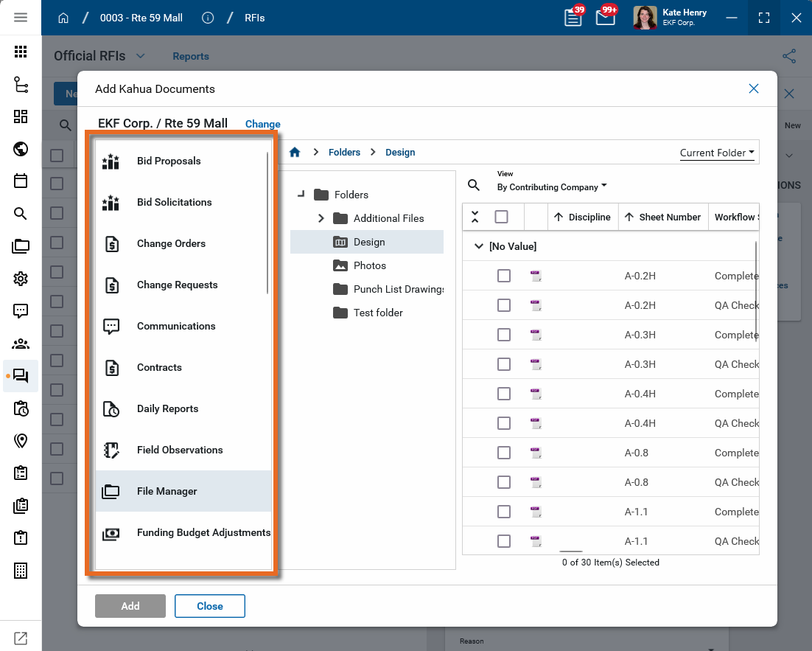Viewport: 812px width, 651px height.
Task: Select the Photos folder in the tree
Action: click(x=369, y=265)
